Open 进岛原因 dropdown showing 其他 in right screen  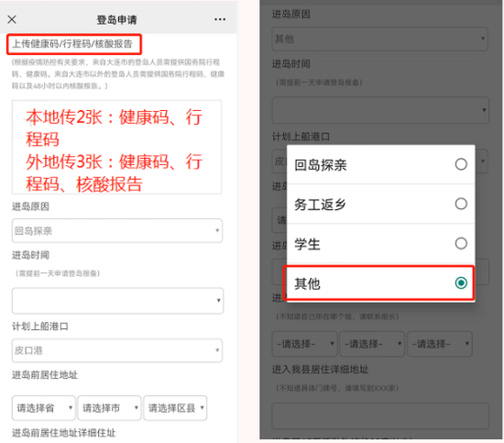pyautogui.click(x=380, y=39)
